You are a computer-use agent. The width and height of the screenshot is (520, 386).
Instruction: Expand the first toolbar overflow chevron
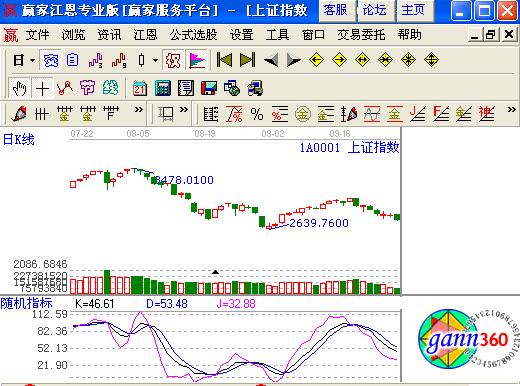(x=139, y=109)
